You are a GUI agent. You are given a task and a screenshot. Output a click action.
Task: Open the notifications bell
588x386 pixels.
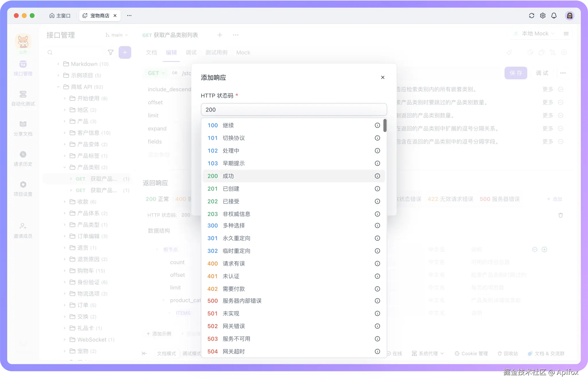pos(554,15)
